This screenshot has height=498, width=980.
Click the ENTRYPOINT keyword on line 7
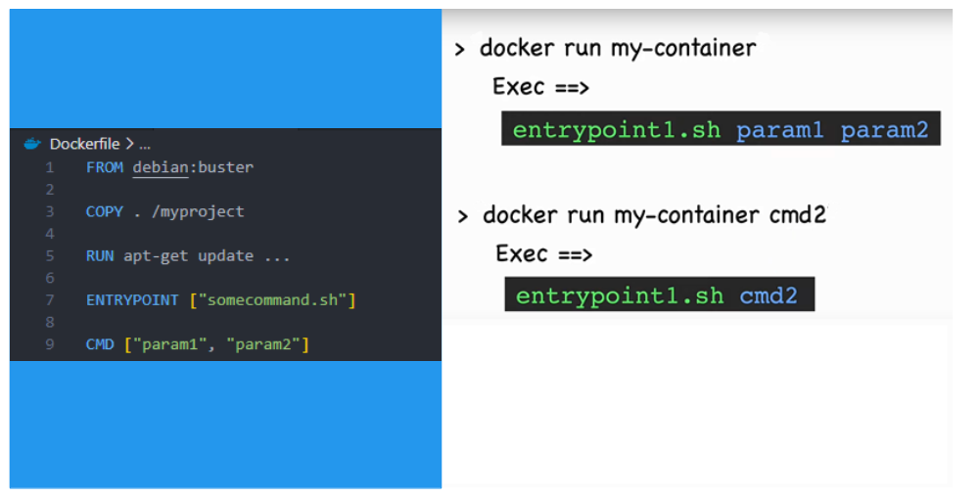(132, 300)
